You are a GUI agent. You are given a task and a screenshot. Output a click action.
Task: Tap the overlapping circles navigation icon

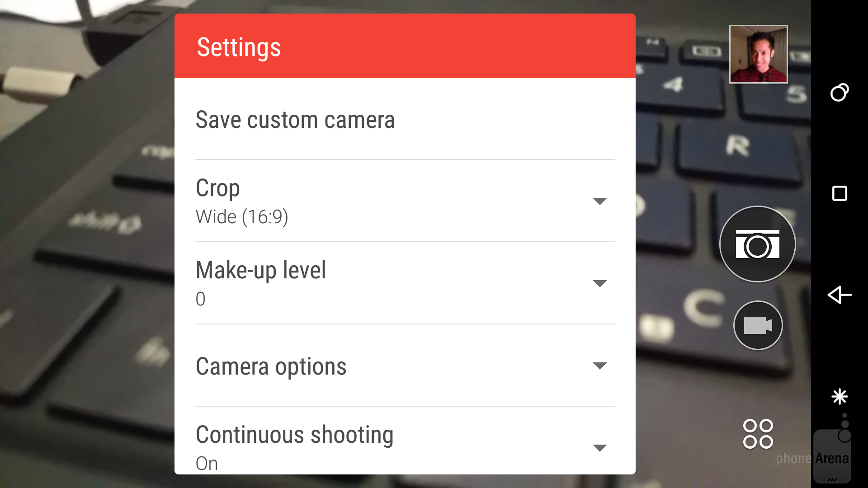click(840, 92)
